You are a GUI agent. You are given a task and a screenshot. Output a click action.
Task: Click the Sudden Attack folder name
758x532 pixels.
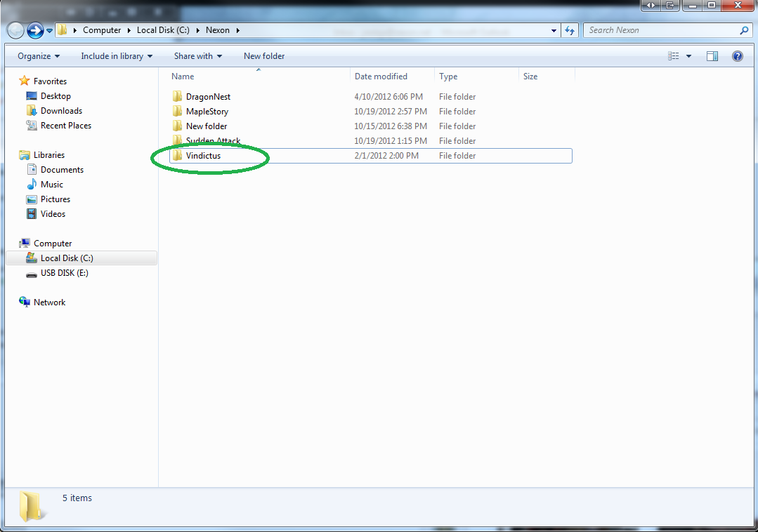point(213,140)
